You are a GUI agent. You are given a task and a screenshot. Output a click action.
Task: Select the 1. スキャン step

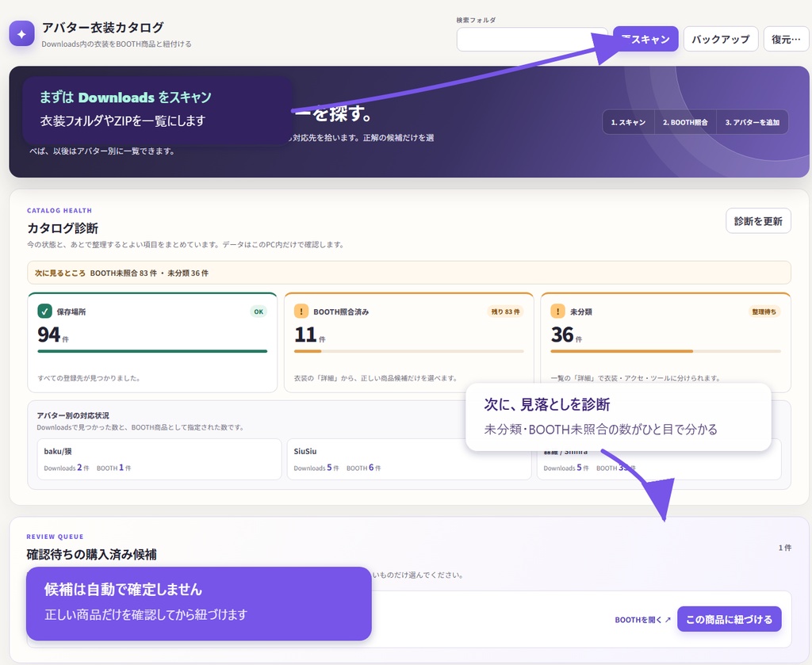coord(628,122)
